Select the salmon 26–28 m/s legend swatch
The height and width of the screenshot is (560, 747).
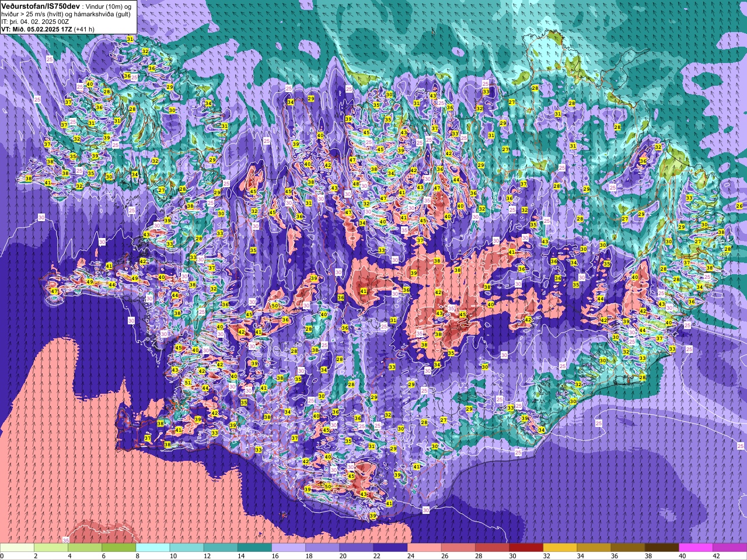458,548
